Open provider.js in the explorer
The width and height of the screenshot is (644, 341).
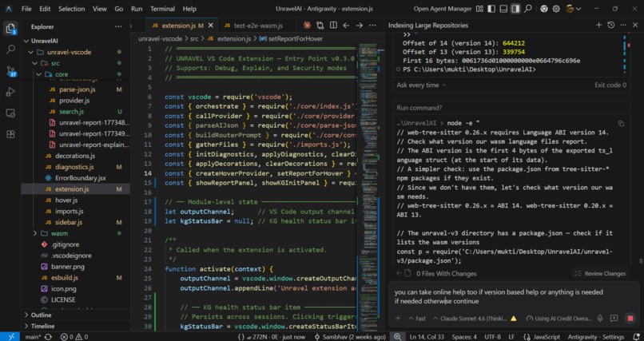74,101
